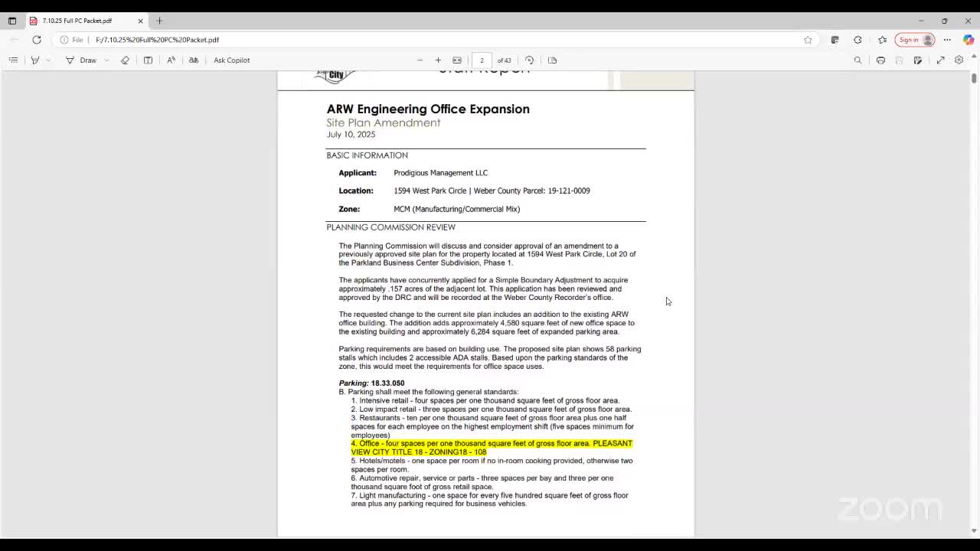Refresh the current page
Viewport: 980px width, 551px height.
click(x=37, y=40)
